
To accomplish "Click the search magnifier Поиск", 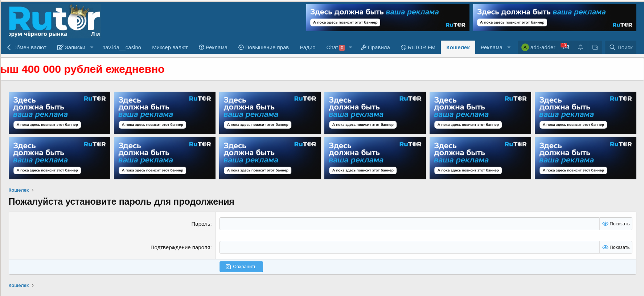I will tap(621, 47).
